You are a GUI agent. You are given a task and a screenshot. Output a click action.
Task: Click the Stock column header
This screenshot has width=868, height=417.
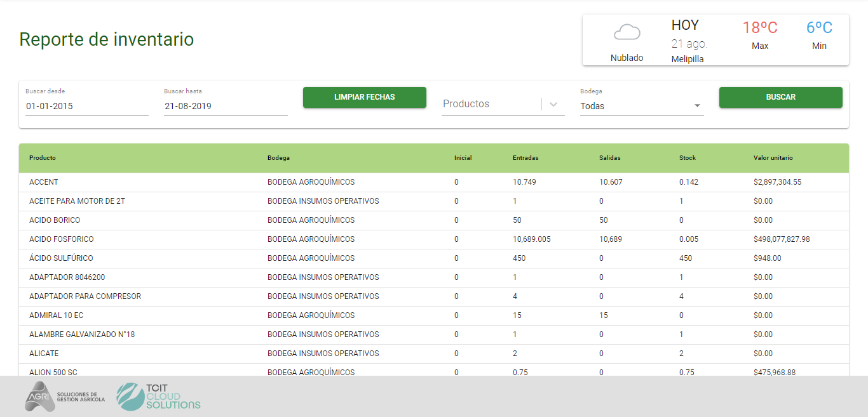(688, 158)
